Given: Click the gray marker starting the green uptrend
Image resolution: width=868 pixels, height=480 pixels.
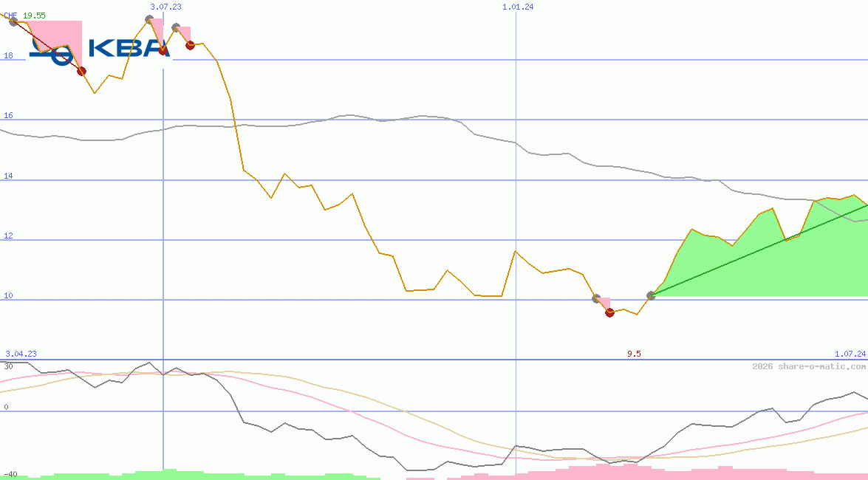Looking at the screenshot, I should 651,295.
